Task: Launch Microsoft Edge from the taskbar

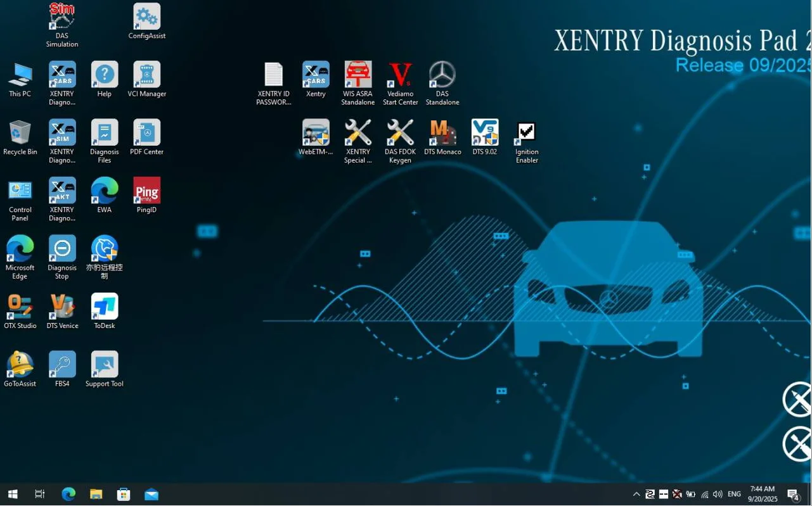Action: coord(68,494)
